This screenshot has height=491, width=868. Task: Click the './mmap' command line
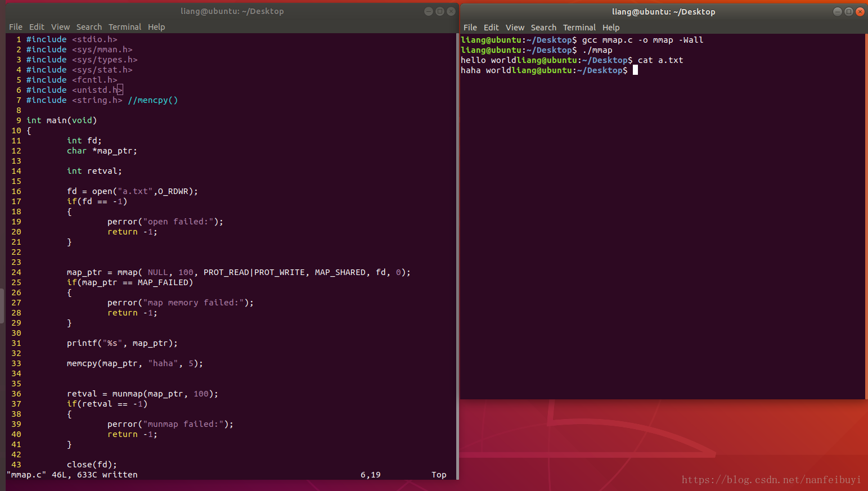(x=597, y=50)
